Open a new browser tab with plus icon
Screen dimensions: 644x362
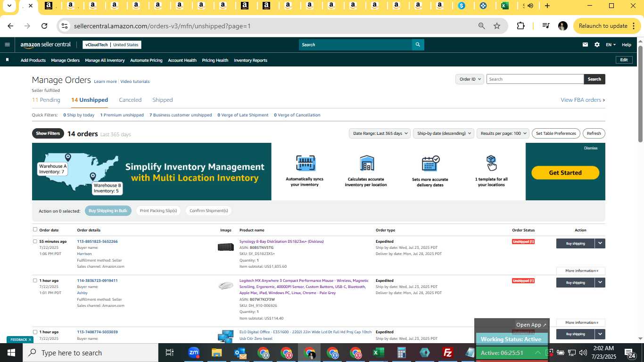(x=547, y=6)
